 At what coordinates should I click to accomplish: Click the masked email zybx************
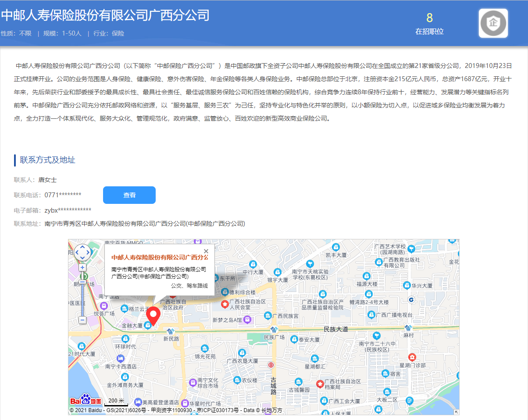(68, 210)
